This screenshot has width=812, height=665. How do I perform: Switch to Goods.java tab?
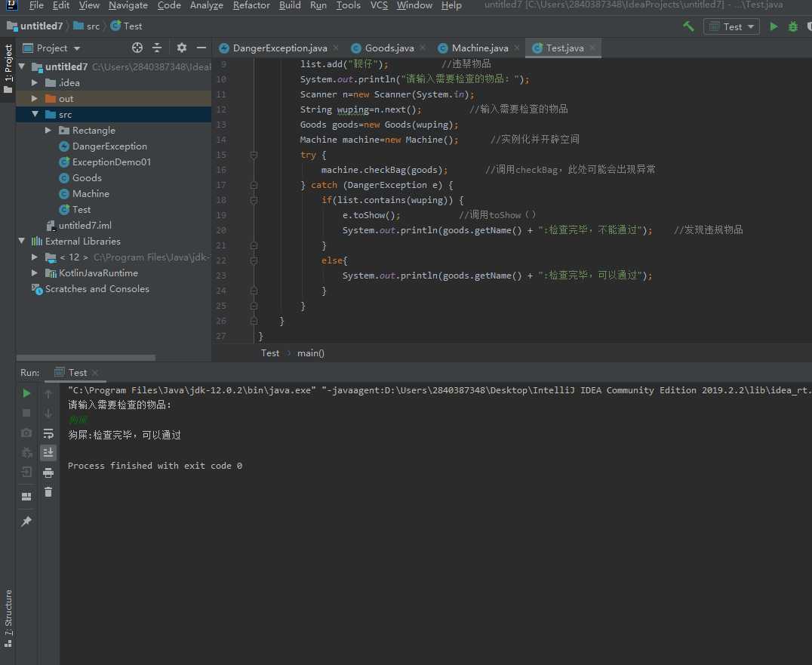(389, 48)
